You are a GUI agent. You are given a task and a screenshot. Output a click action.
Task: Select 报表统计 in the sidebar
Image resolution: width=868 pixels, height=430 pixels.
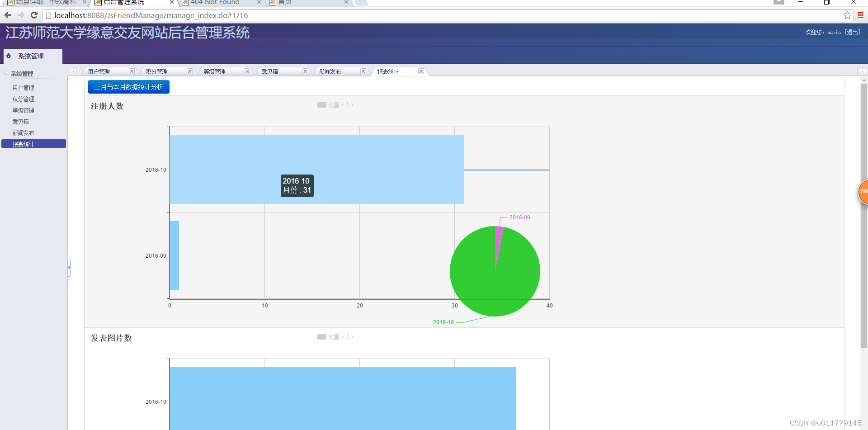coord(33,144)
